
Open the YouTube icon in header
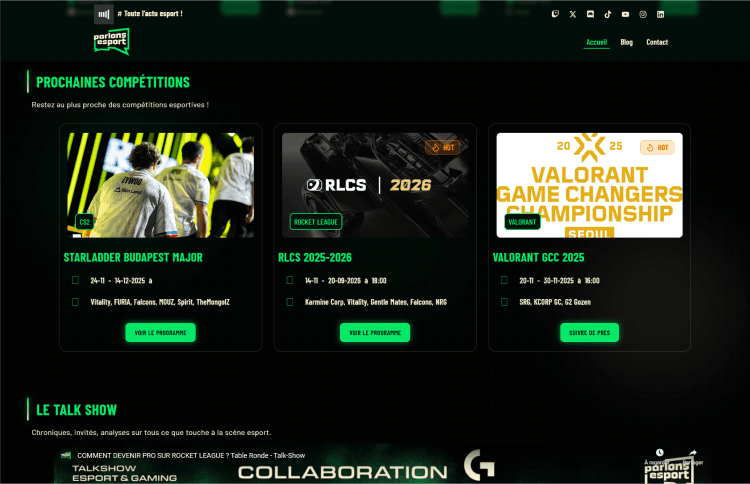(625, 14)
